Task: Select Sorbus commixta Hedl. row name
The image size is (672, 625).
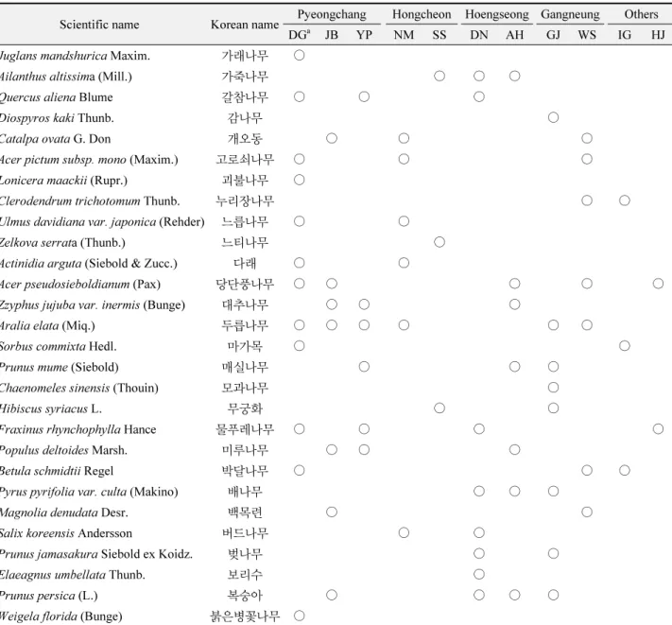Action: coord(58,346)
